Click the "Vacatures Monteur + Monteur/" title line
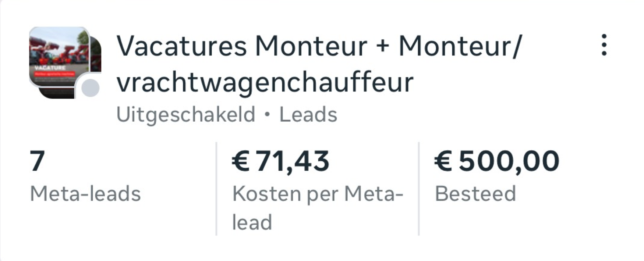 tap(319, 46)
